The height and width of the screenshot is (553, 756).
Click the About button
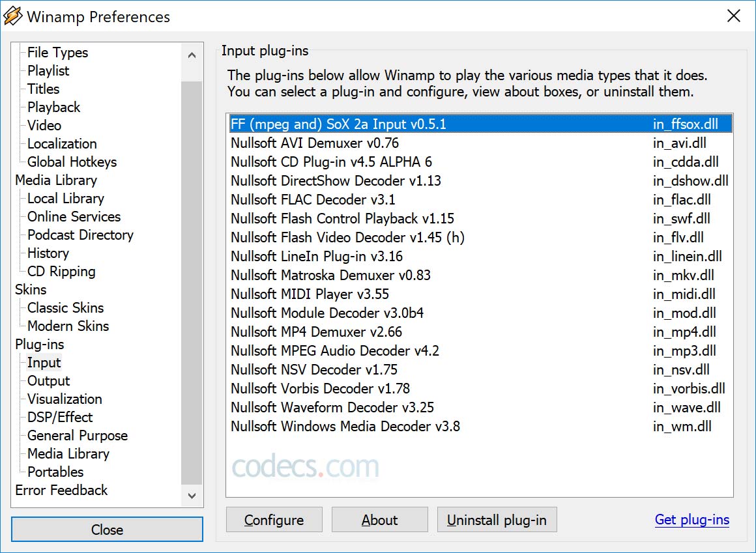click(379, 520)
